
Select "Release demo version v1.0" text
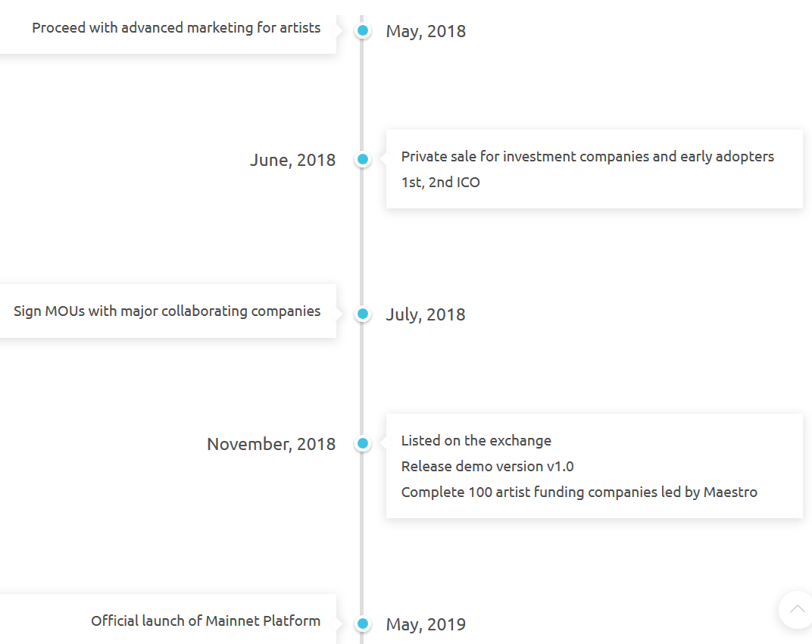[x=487, y=467]
